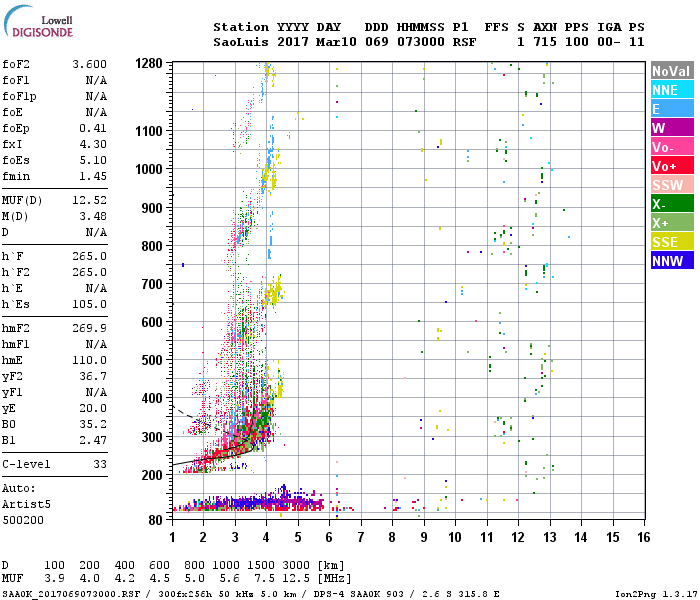
Task: Click the 80 km y-axis label
Action: click(x=155, y=520)
